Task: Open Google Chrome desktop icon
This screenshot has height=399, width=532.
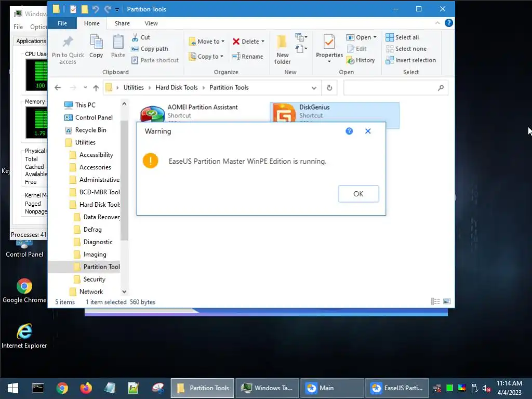Action: [x=24, y=291]
